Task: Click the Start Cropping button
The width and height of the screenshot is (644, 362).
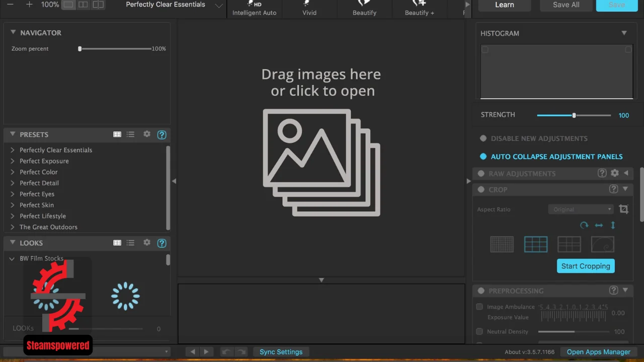Action: coord(586,266)
